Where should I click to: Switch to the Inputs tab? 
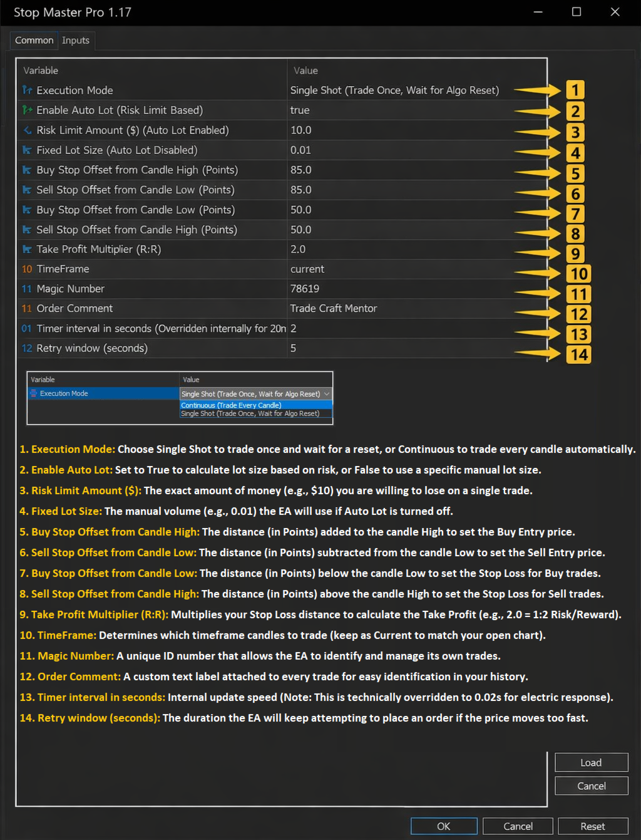pyautogui.click(x=76, y=40)
